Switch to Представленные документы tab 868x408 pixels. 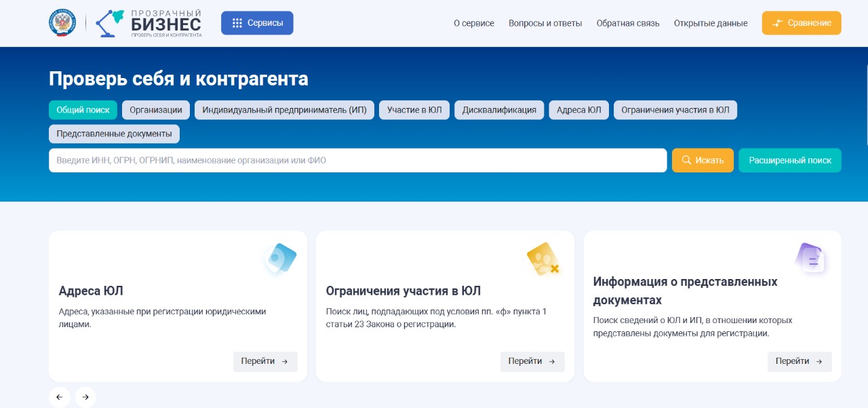(x=114, y=134)
